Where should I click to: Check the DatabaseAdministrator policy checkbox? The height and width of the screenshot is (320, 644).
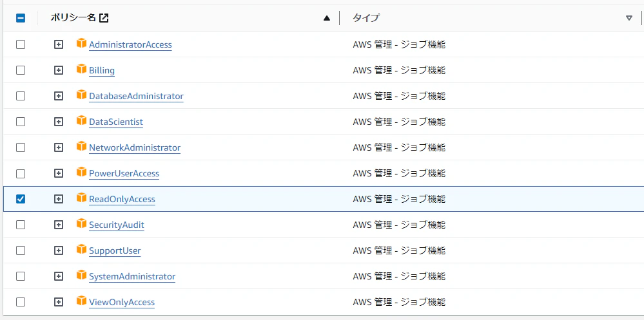coord(21,96)
